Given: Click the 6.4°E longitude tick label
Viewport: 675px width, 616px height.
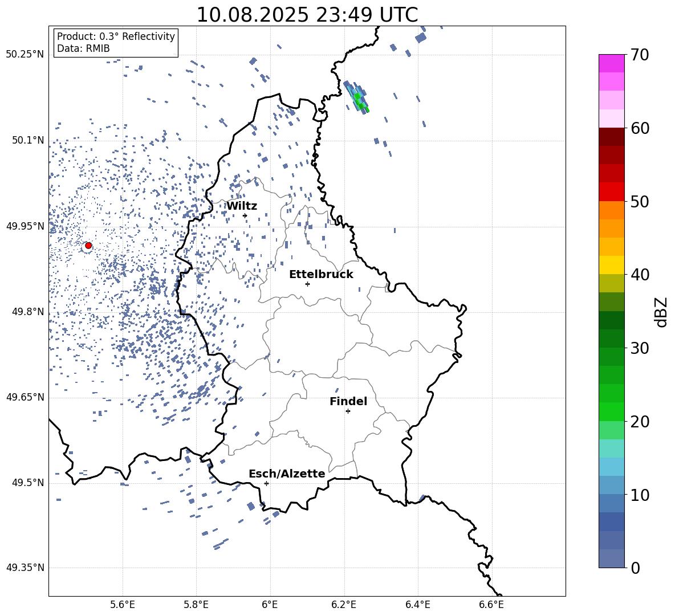Looking at the screenshot, I should click(417, 605).
